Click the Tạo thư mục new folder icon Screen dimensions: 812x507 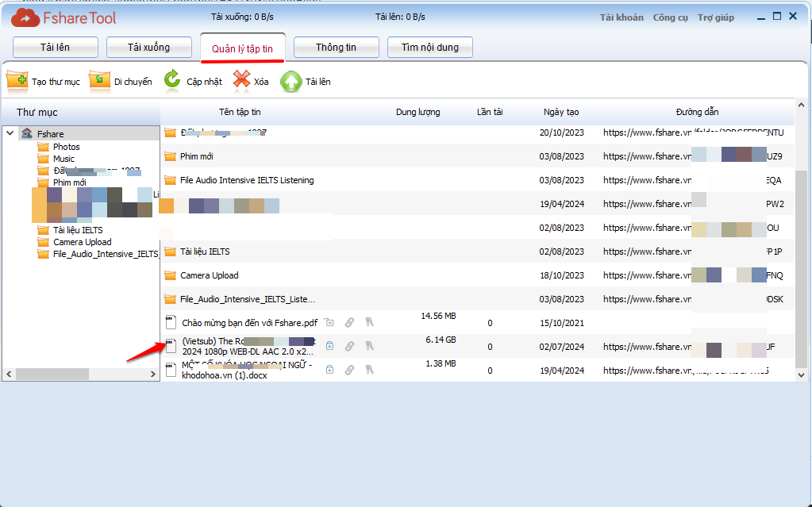[x=17, y=81]
